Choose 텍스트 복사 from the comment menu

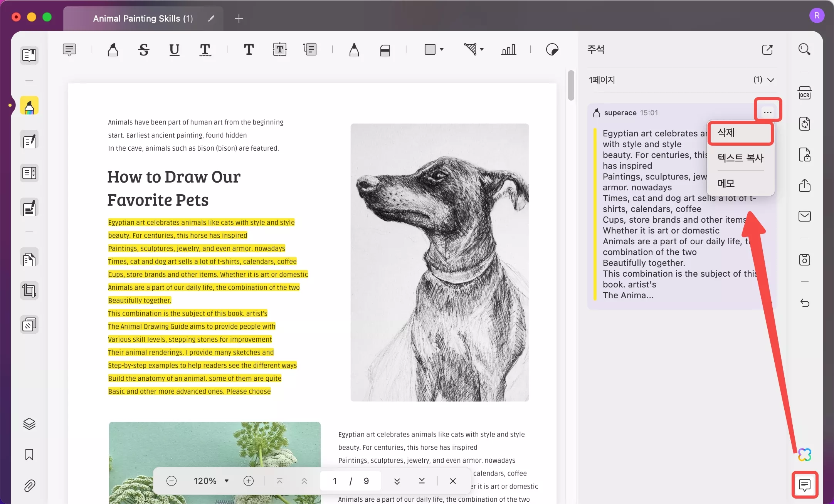(740, 158)
